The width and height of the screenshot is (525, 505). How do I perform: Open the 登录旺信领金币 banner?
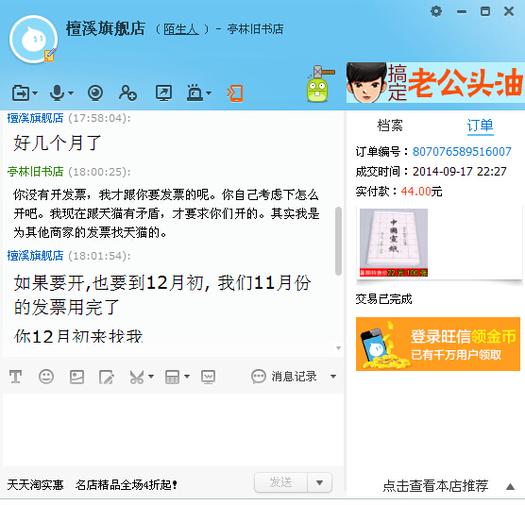tap(438, 344)
